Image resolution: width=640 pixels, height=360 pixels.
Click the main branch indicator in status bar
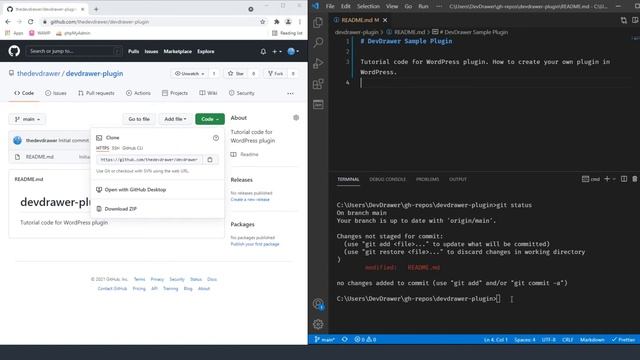[324, 340]
